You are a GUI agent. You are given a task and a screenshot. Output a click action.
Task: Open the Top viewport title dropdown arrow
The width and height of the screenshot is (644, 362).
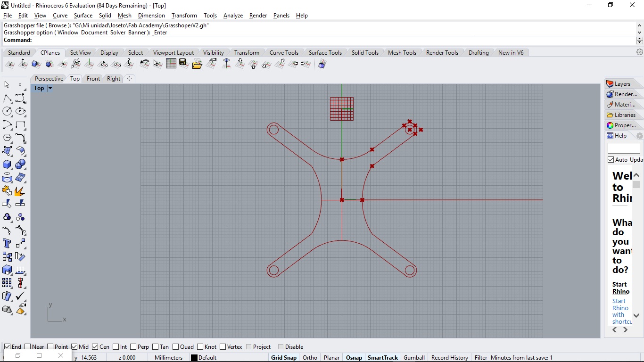50,88
